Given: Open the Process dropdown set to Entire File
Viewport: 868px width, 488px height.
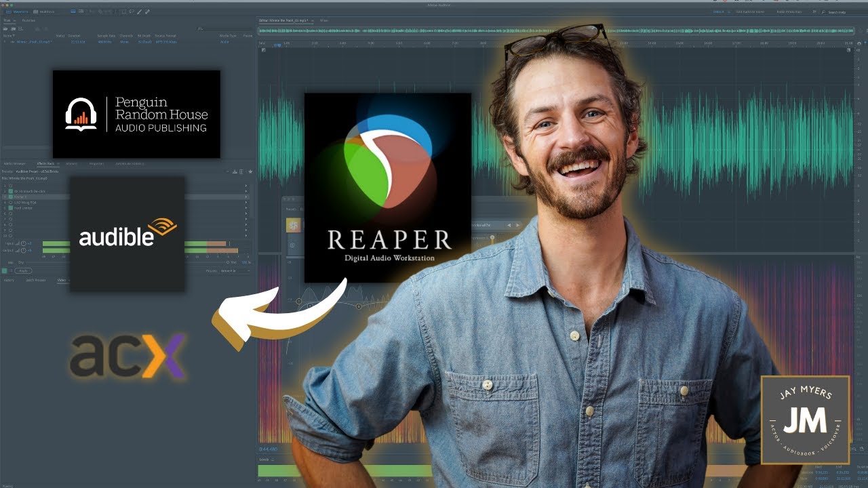Looking at the screenshot, I should tap(235, 270).
